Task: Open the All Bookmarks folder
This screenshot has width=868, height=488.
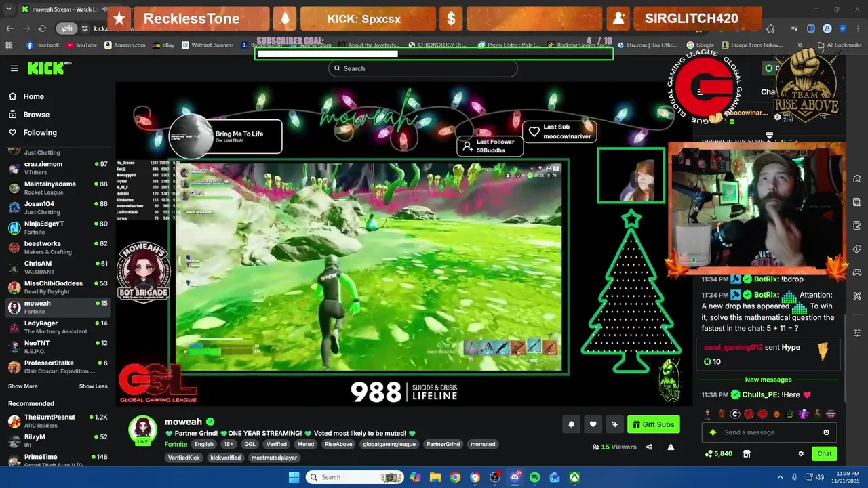Action: [x=840, y=45]
